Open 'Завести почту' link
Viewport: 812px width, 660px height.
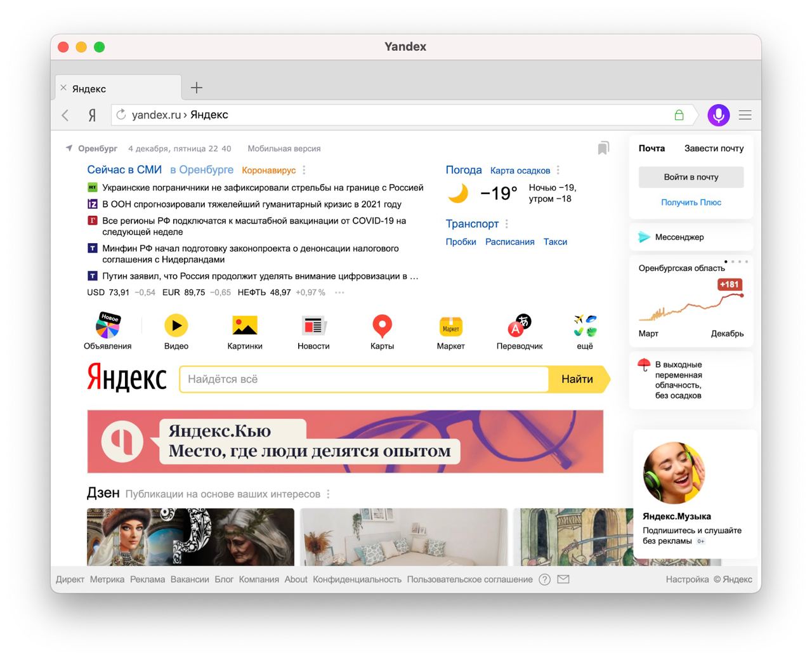(x=714, y=148)
